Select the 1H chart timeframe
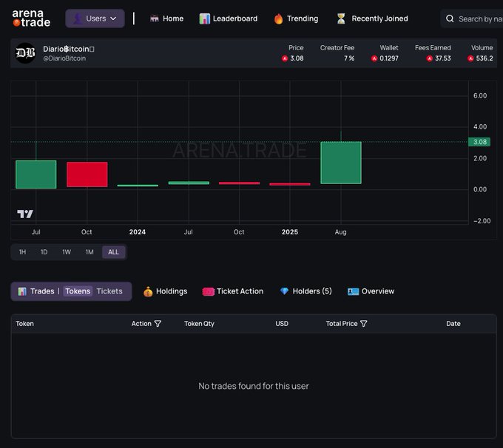503x448 pixels. point(22,252)
